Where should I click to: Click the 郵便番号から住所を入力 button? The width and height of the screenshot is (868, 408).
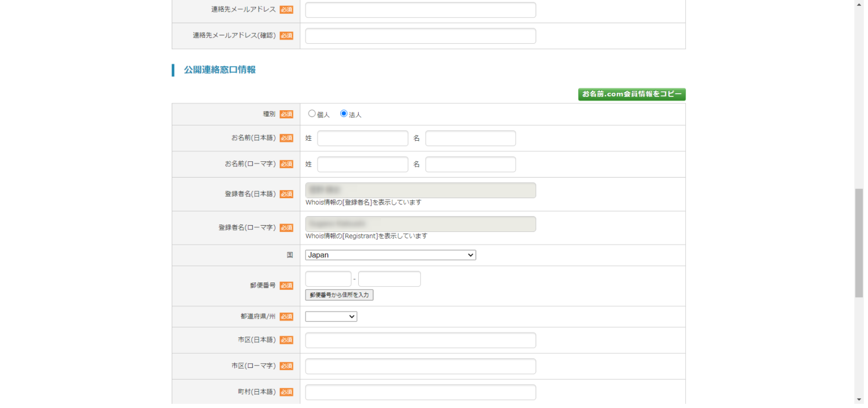tap(339, 295)
